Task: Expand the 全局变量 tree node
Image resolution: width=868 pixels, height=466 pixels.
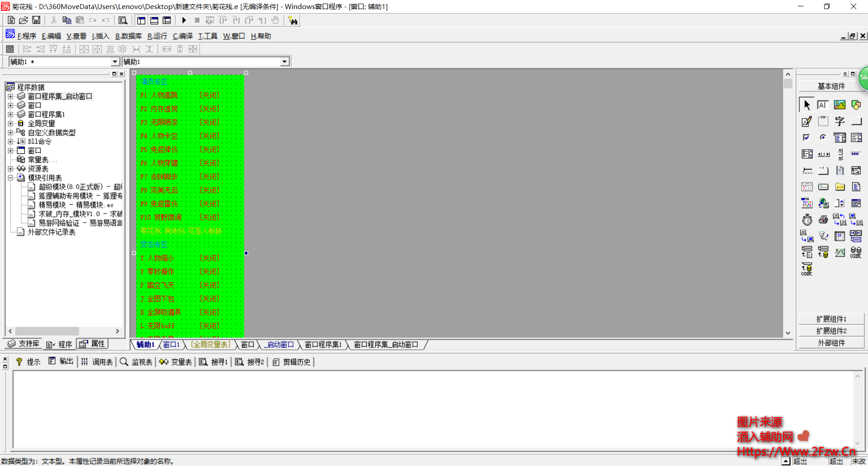Action: point(10,124)
